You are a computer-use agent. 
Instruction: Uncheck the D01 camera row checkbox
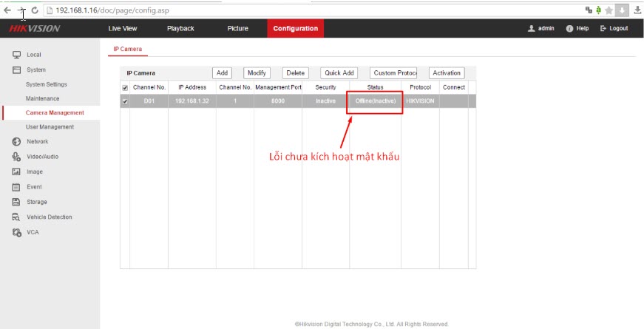(x=124, y=101)
